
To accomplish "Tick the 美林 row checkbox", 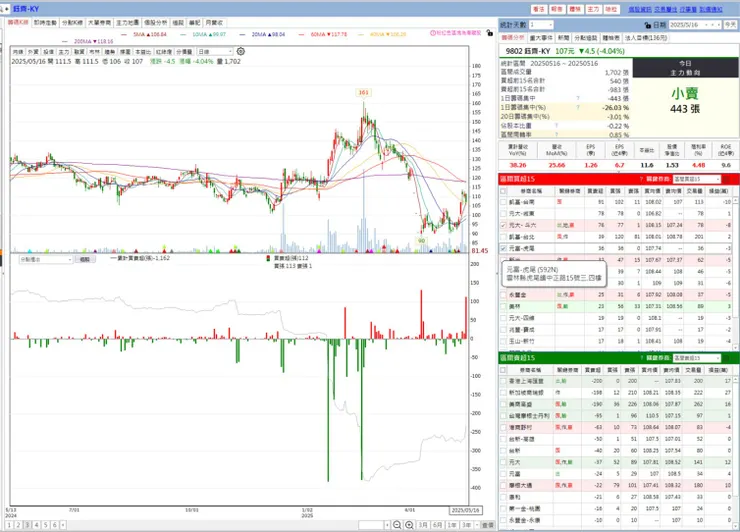I will pyautogui.click(x=503, y=306).
